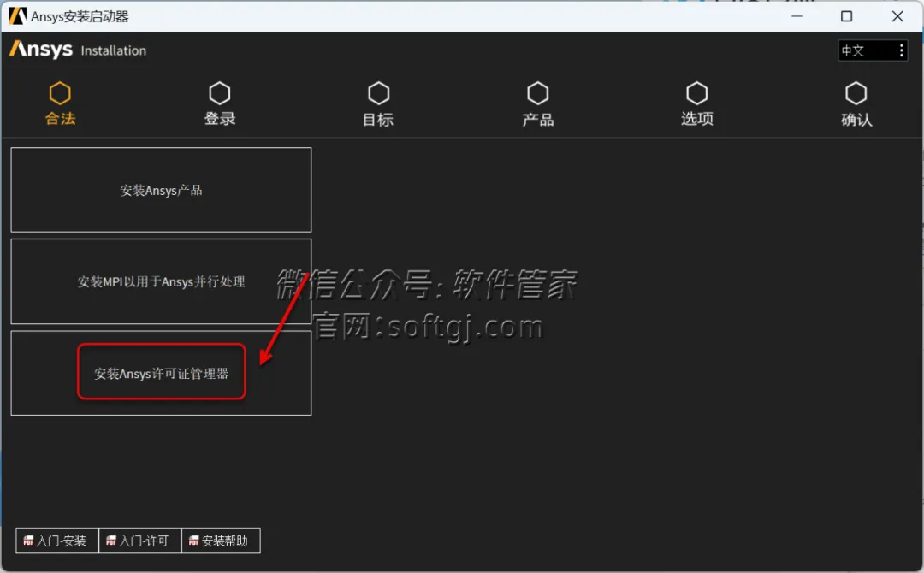Screen dimensions: 924x573
Task: Close the Ansys installer window
Action: [897, 16]
